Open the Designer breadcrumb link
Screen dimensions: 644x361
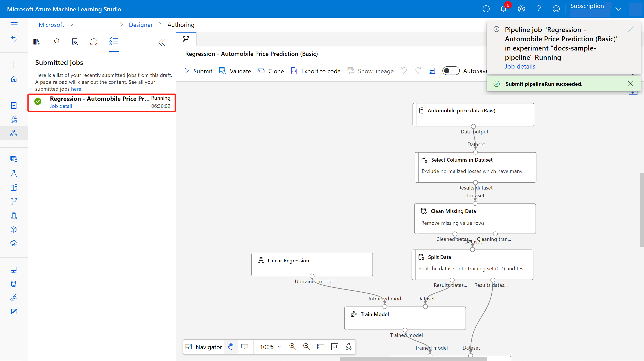(141, 25)
